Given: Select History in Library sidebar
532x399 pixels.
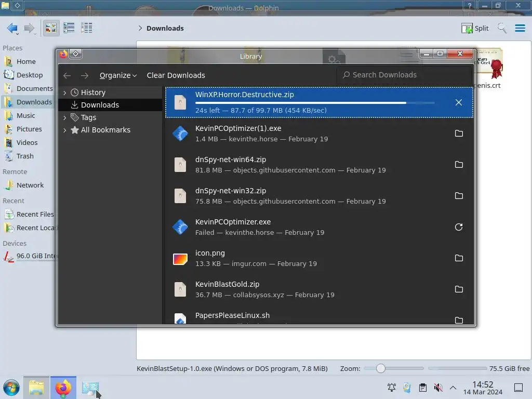Looking at the screenshot, I should pos(93,92).
